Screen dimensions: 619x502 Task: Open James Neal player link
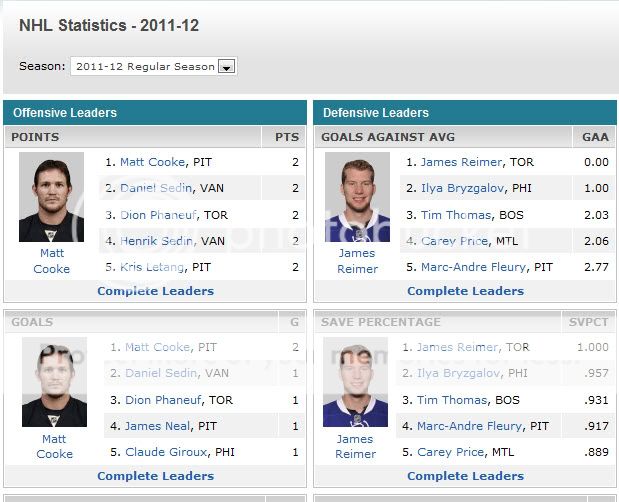click(158, 426)
